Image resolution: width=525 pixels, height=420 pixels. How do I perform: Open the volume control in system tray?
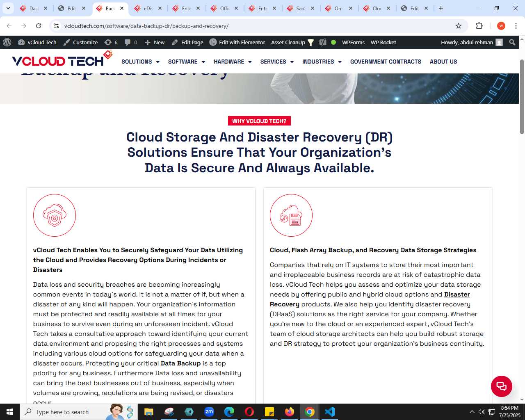point(482,412)
